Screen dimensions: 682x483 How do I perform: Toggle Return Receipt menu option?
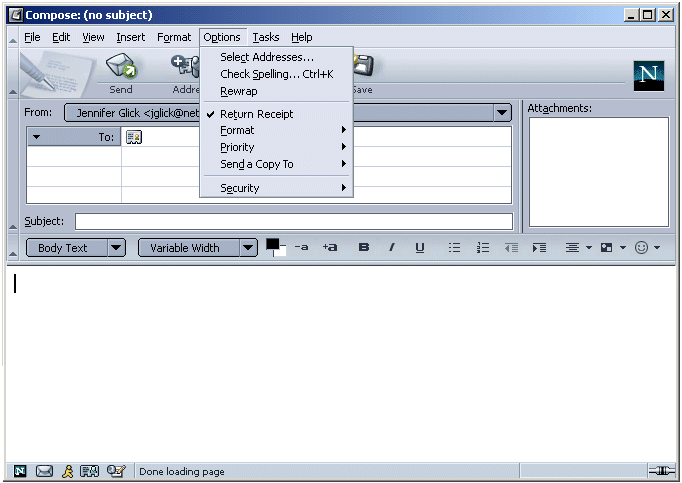257,114
